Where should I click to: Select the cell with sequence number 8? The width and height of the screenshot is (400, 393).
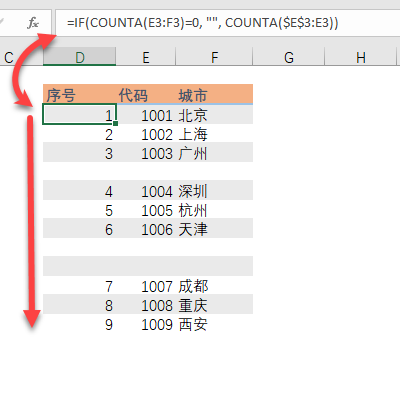tap(79, 305)
